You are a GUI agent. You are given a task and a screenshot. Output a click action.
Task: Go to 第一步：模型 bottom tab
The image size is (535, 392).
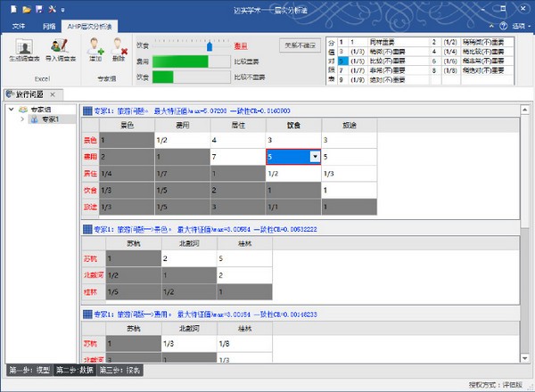click(29, 370)
